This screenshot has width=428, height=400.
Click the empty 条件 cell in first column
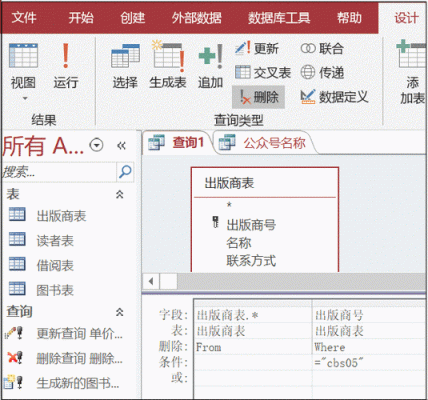coord(253,363)
